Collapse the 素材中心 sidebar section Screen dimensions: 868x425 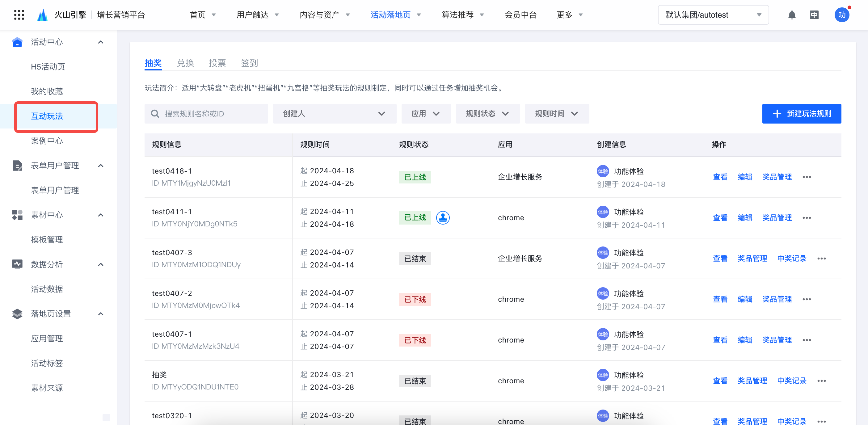pyautogui.click(x=100, y=215)
